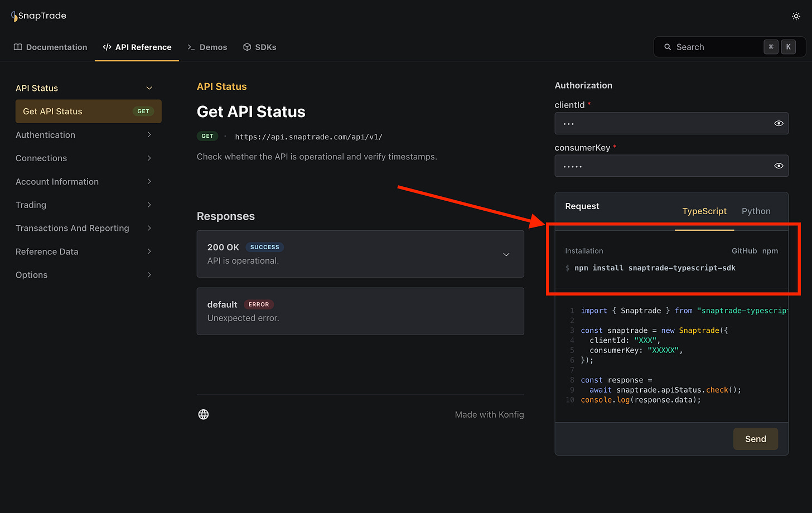This screenshot has width=812, height=513.
Task: Toggle the light/dark theme sun icon
Action: click(796, 16)
